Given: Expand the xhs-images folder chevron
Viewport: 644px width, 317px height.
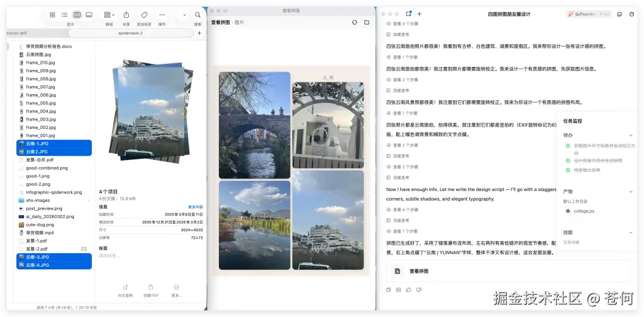Looking at the screenshot, I should (89, 200).
